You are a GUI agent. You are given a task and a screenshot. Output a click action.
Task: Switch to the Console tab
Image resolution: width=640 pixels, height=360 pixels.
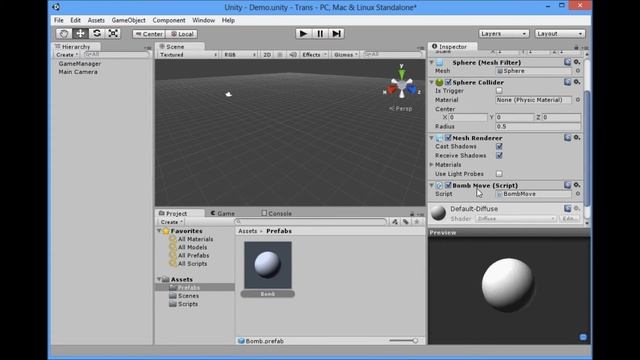coord(276,213)
